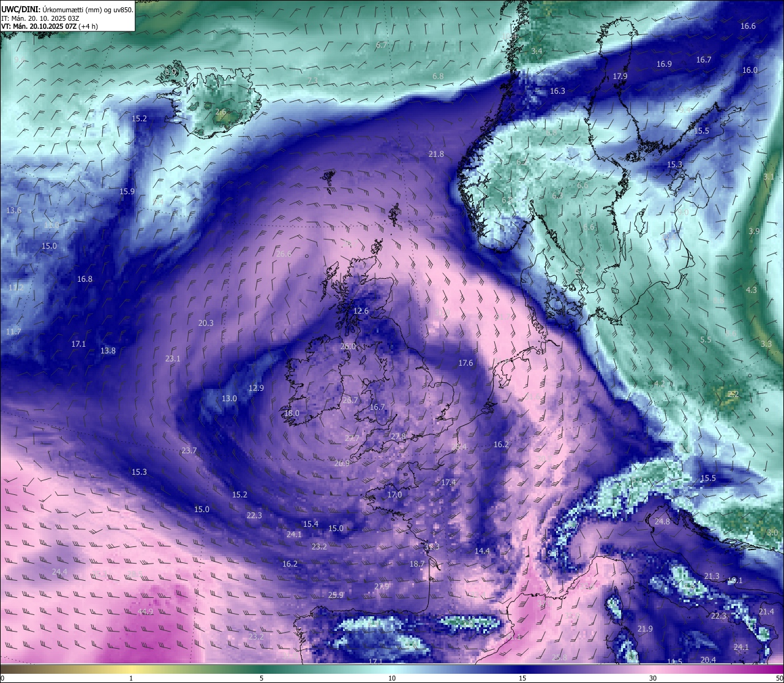Click the map value '15.9'

click(127, 192)
